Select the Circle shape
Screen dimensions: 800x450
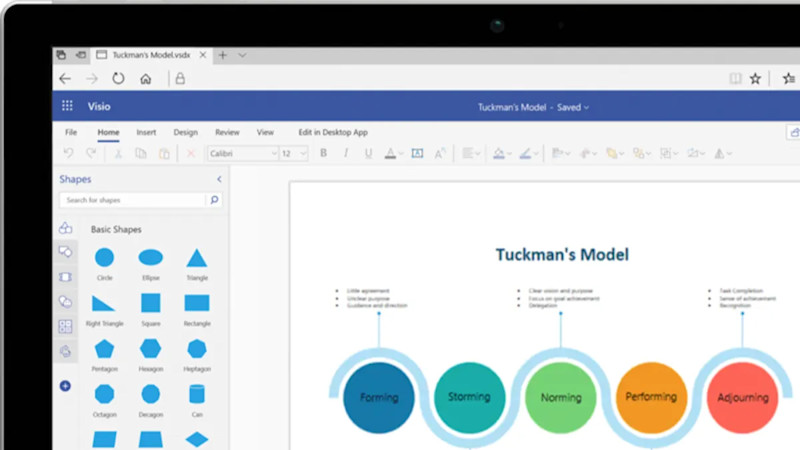click(x=104, y=258)
